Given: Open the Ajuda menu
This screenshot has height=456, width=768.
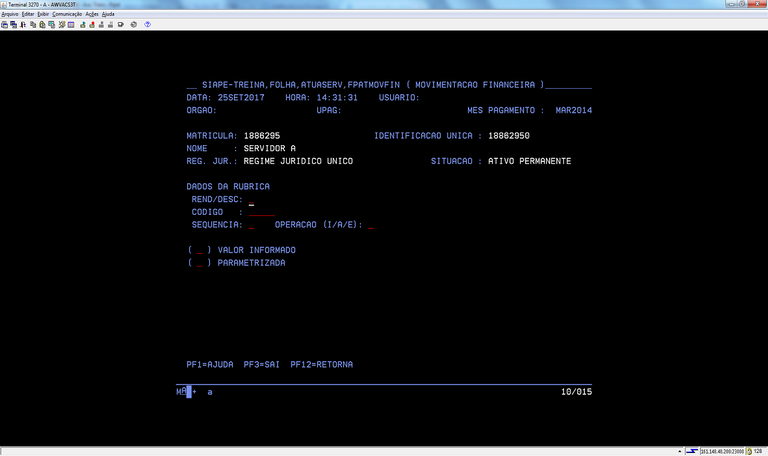Looking at the screenshot, I should [x=108, y=14].
